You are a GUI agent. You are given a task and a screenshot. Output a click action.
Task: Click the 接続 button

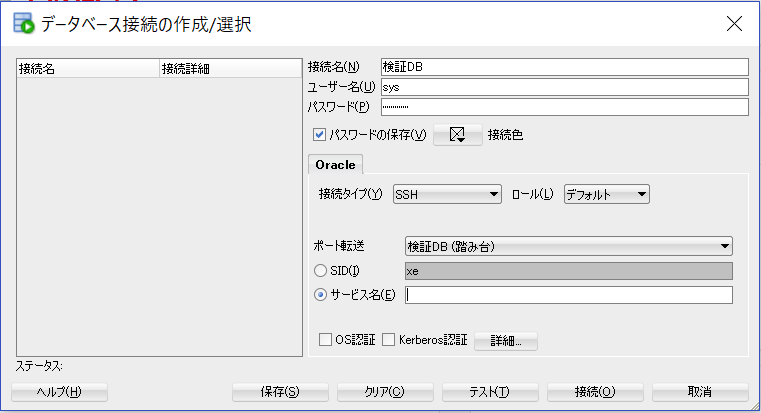(595, 392)
